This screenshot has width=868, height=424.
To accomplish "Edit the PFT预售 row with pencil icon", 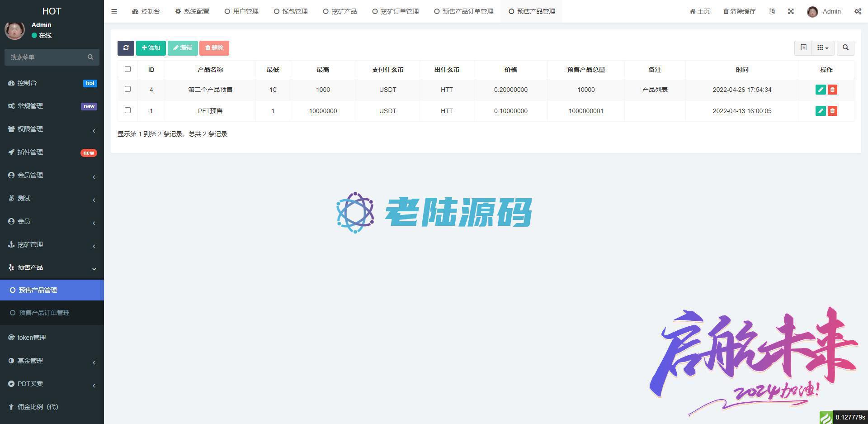I will point(821,111).
